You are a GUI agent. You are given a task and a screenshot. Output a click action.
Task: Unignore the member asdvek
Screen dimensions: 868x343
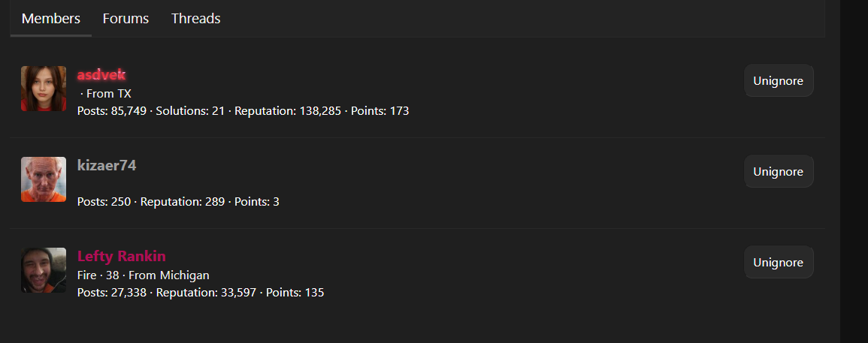coord(779,81)
